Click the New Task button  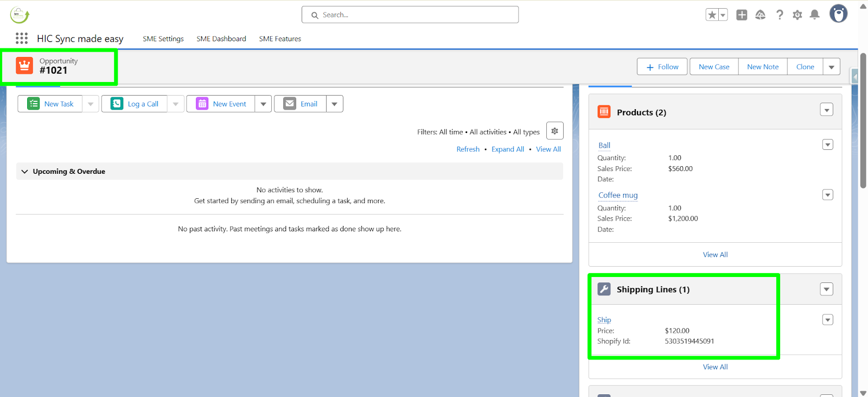point(50,104)
